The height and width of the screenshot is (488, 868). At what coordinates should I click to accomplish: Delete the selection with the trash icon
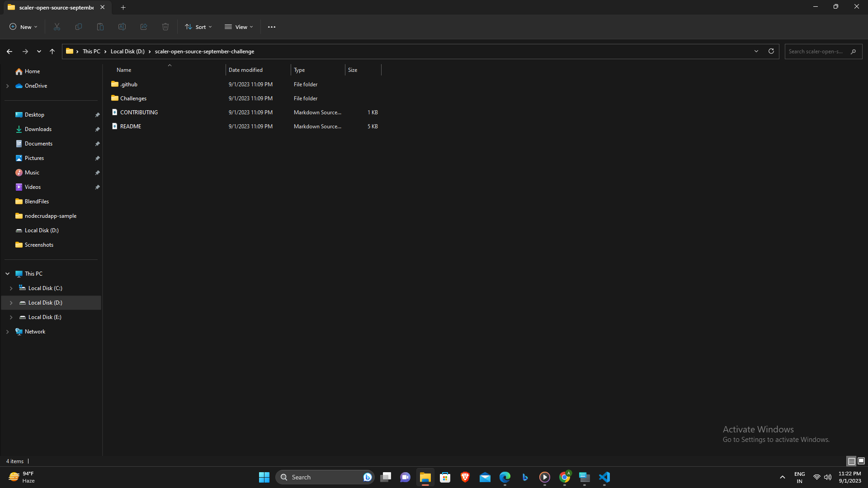(x=165, y=27)
